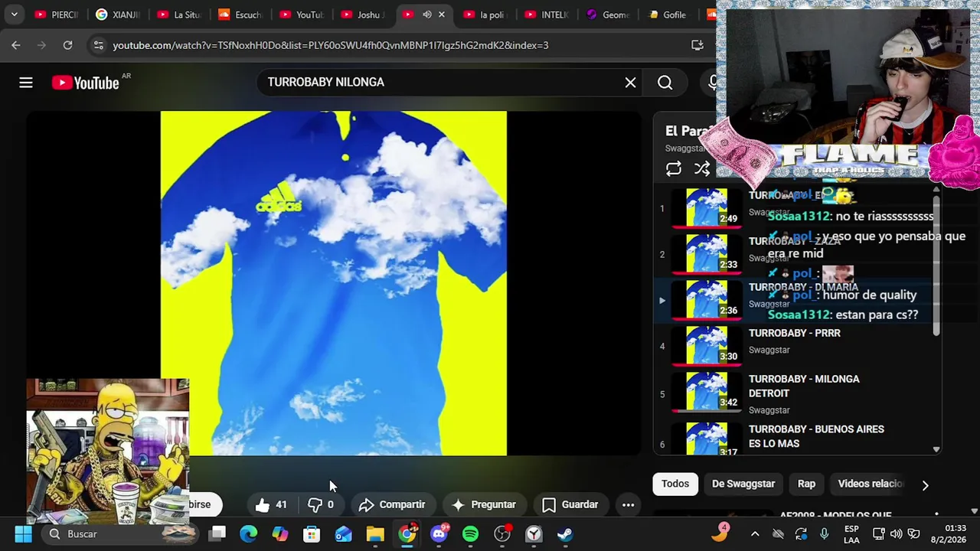Switch to the Joshu tab

(x=362, y=15)
